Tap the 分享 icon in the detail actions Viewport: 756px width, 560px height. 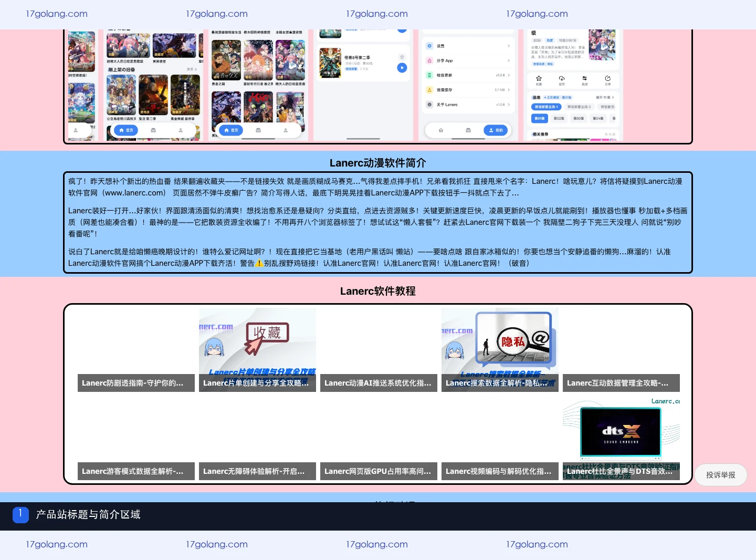click(x=607, y=78)
